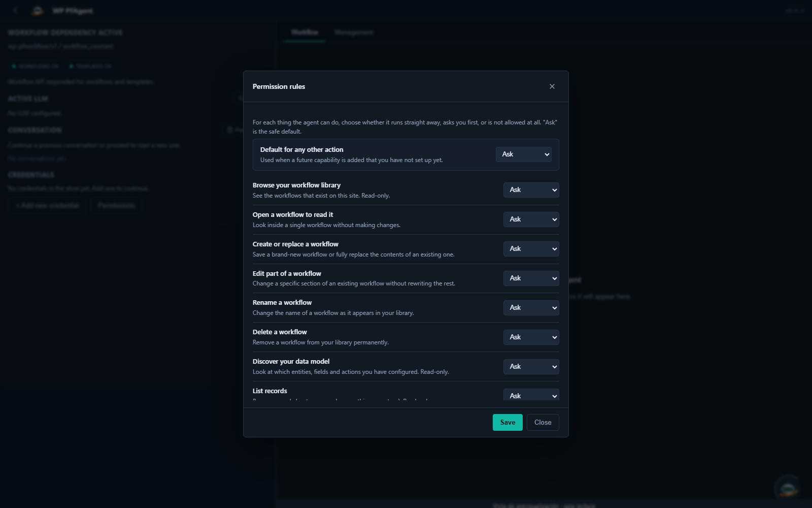812x508 pixels.
Task: Open the List records permission dropdown
Action: [531, 395]
